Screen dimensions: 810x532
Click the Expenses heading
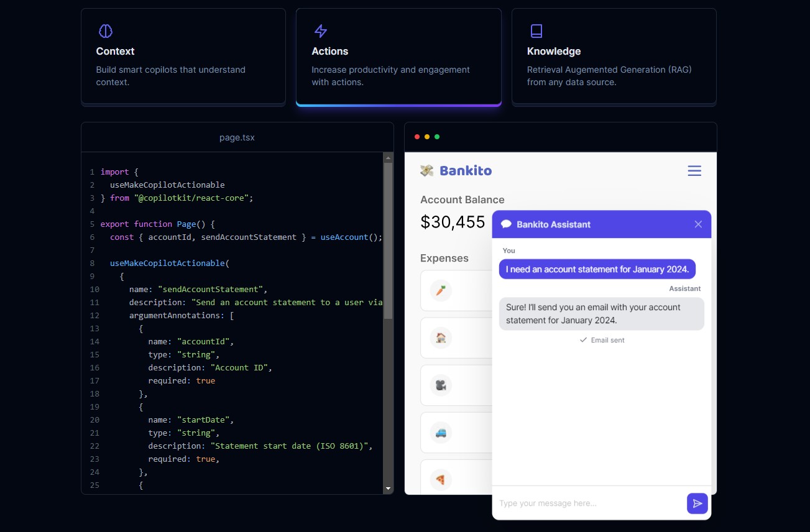[444, 258]
